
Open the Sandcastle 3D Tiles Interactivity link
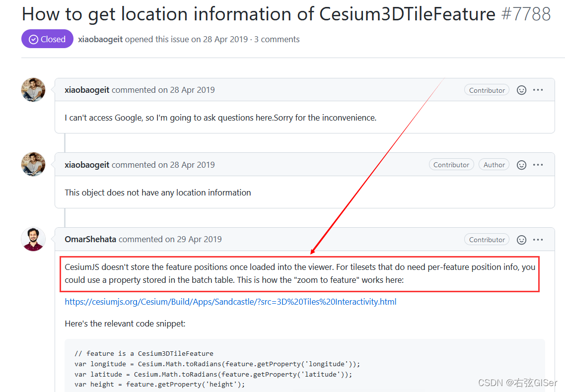point(230,302)
